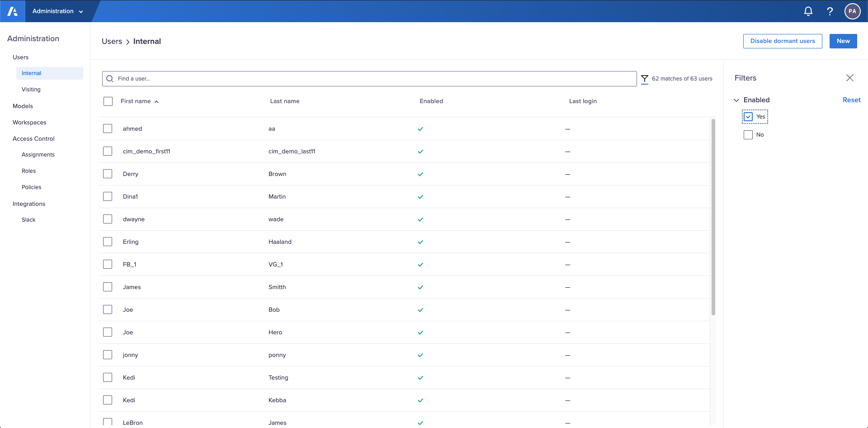The width and height of the screenshot is (868, 428).
Task: Click the New button
Action: click(x=843, y=41)
